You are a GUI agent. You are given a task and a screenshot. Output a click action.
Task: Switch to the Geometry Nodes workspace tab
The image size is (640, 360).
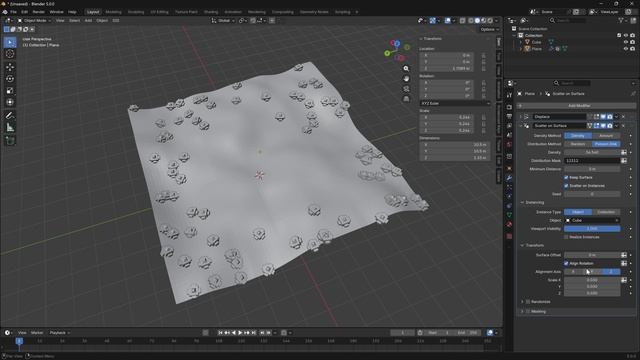[314, 12]
